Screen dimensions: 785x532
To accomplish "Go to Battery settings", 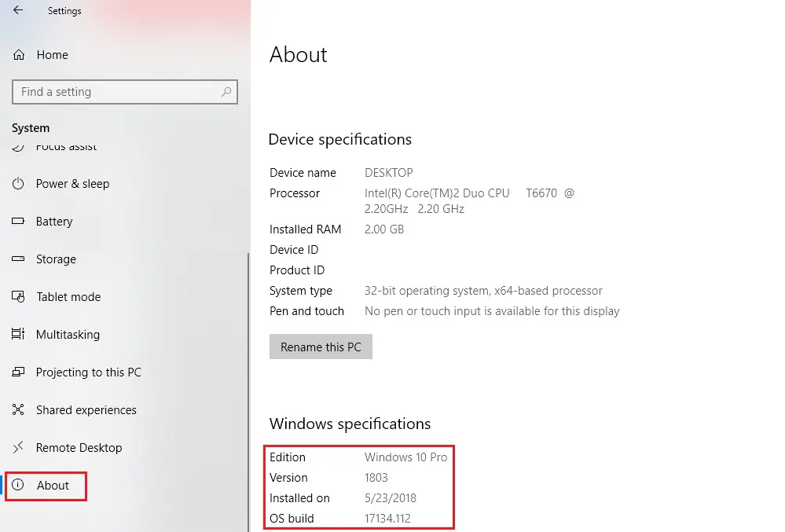I will point(54,221).
